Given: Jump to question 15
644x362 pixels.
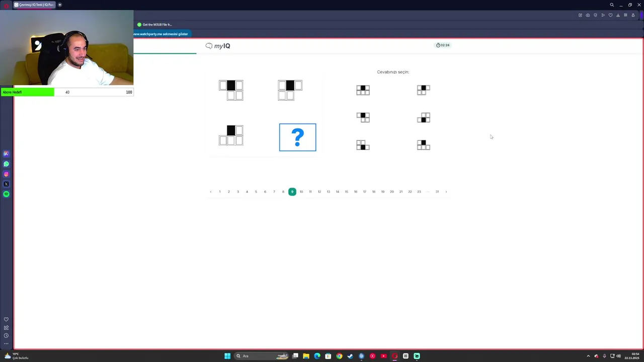Looking at the screenshot, I should coord(347,192).
